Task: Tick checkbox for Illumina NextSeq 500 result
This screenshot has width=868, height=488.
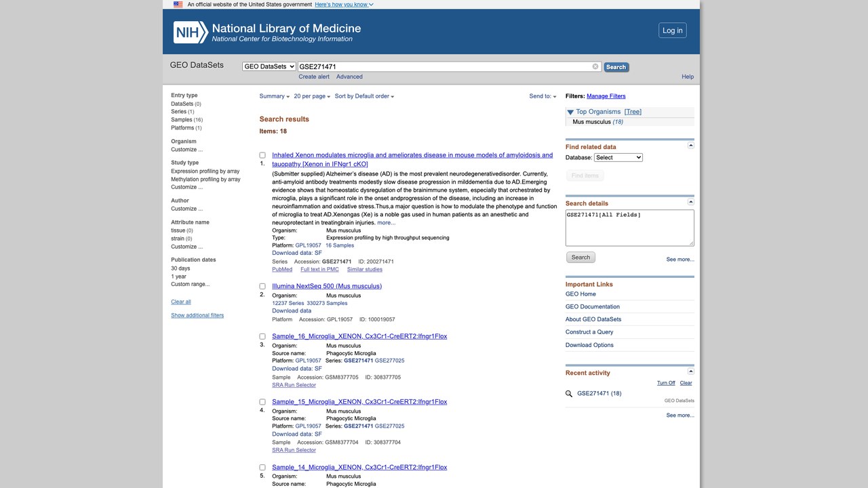Action: [262, 287]
